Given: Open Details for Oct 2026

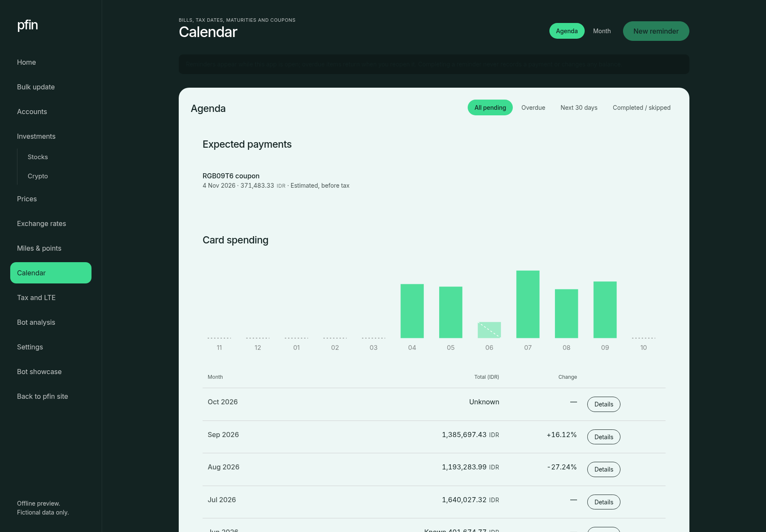Looking at the screenshot, I should 604,404.
